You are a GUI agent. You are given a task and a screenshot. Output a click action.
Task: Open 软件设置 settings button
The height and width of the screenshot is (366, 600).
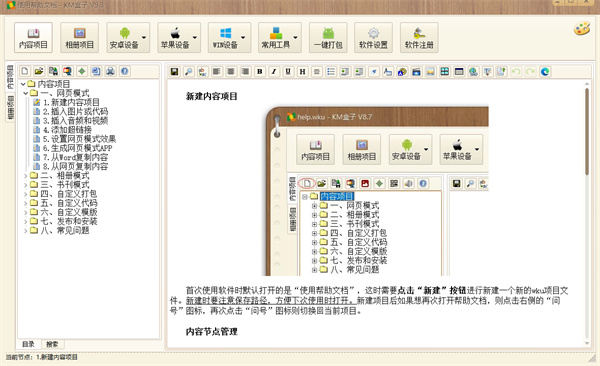373,38
